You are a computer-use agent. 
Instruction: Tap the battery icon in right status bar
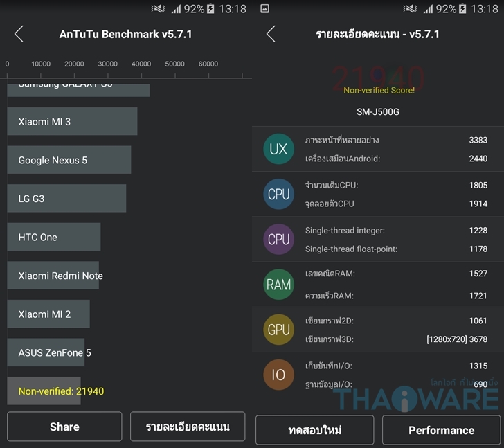pos(462,9)
